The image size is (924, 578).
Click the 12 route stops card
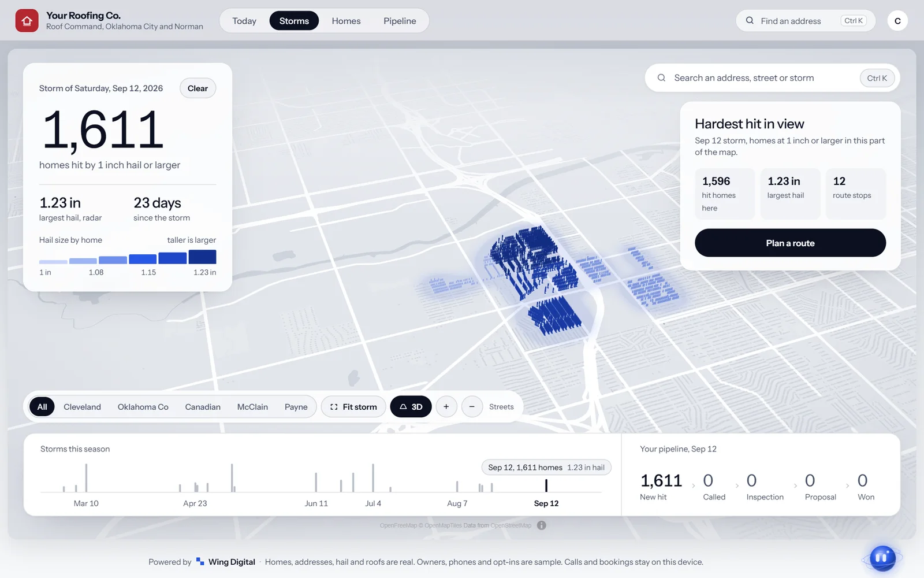point(856,194)
